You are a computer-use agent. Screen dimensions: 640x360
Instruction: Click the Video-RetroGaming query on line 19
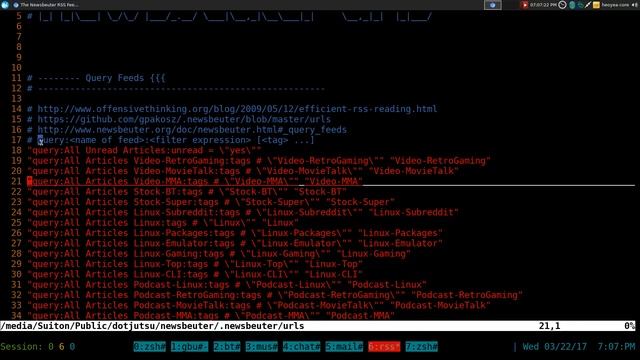[x=259, y=161]
